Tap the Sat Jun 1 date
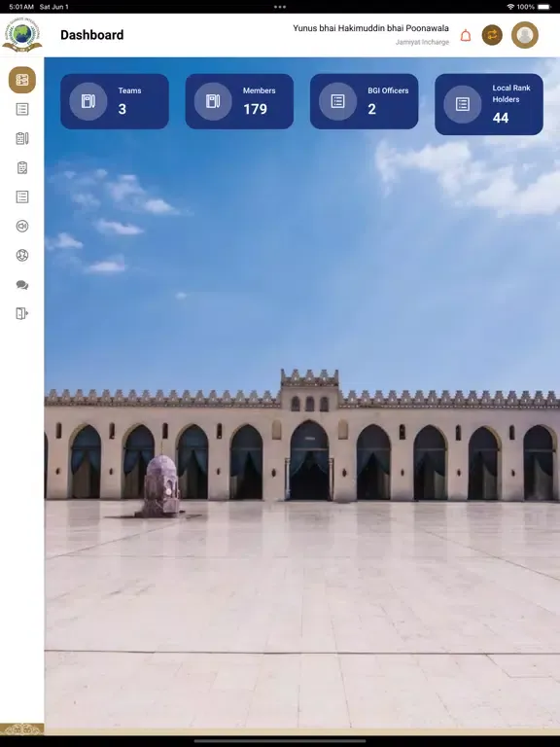560x747 pixels. [53, 7]
